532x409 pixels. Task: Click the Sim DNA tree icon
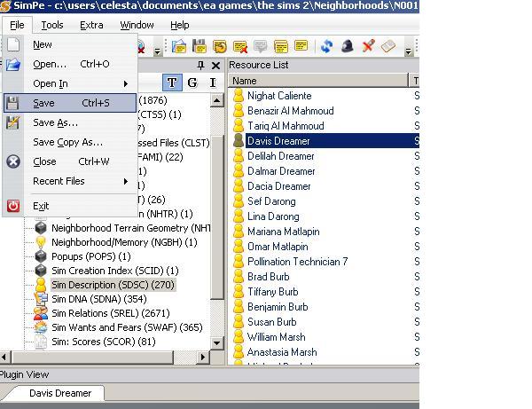41,299
